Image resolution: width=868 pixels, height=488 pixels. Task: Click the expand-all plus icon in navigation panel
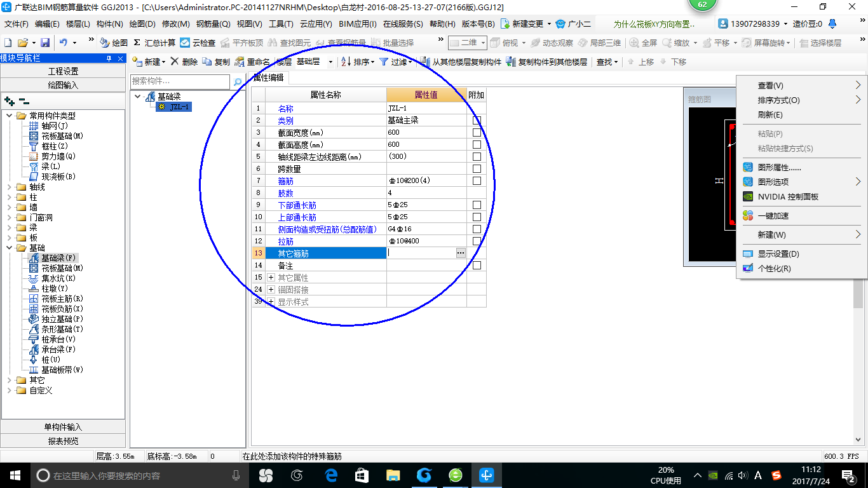coord(9,100)
